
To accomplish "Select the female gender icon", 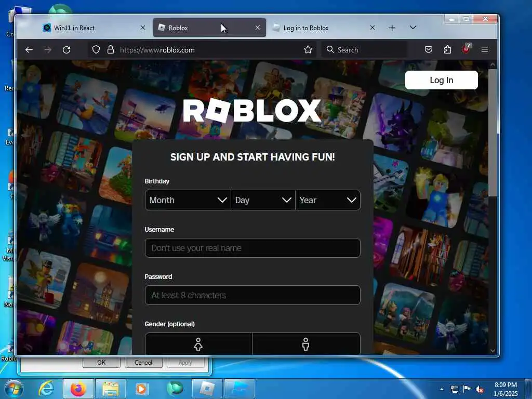I will (x=198, y=344).
